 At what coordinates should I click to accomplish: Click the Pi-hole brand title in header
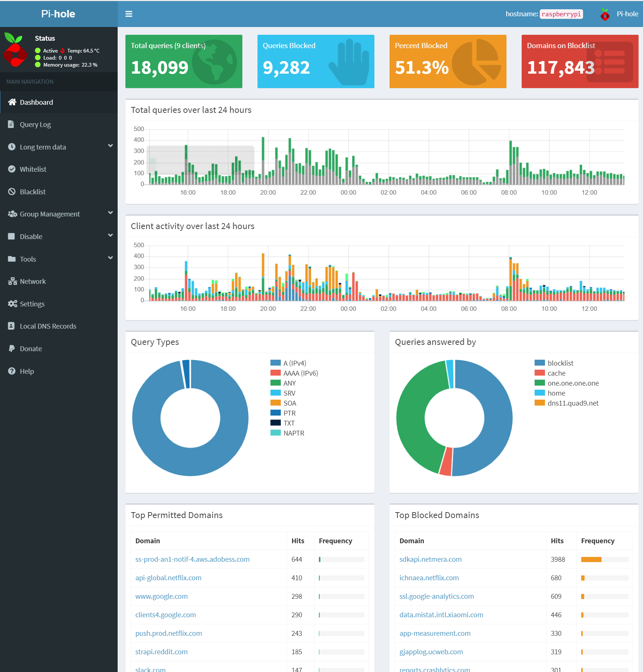(x=58, y=14)
